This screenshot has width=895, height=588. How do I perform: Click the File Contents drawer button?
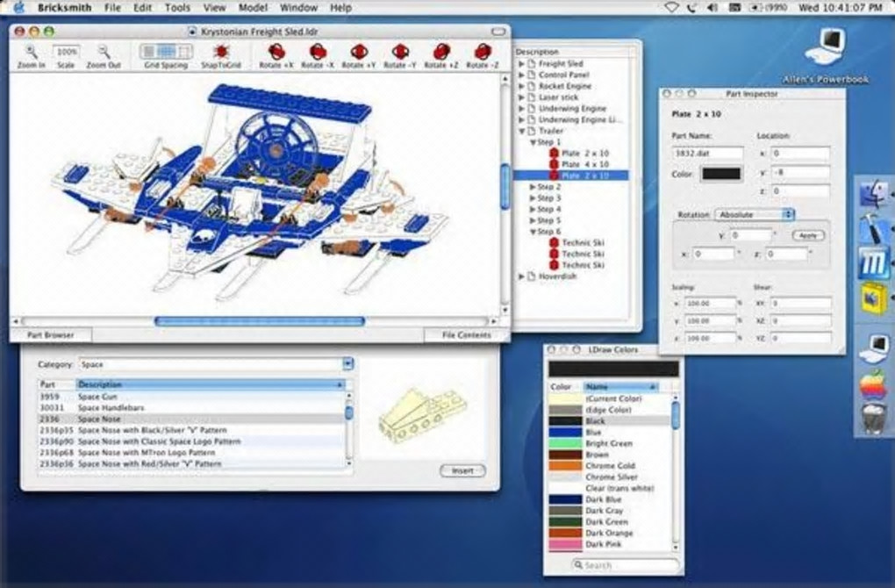[466, 335]
